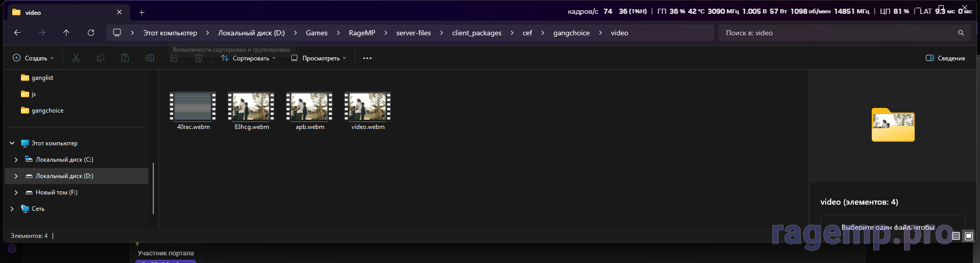Collapse Этот компьютер tree node
Screen dimensions: 980x263
pos(12,143)
